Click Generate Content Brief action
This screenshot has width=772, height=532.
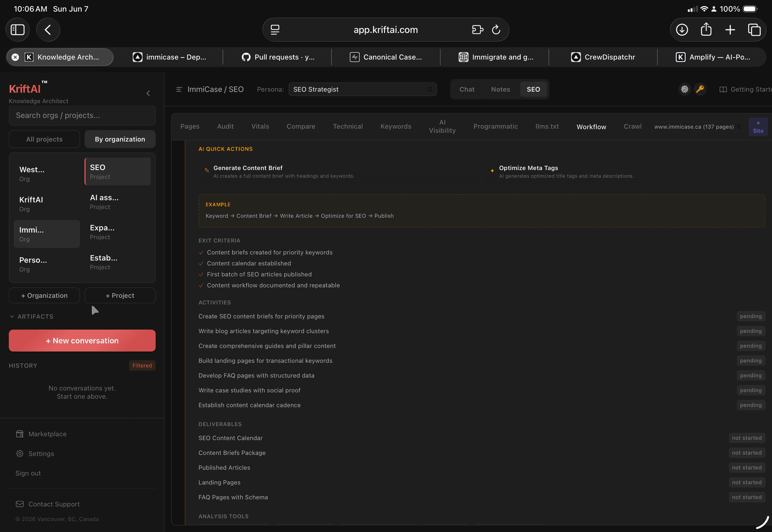point(339,172)
